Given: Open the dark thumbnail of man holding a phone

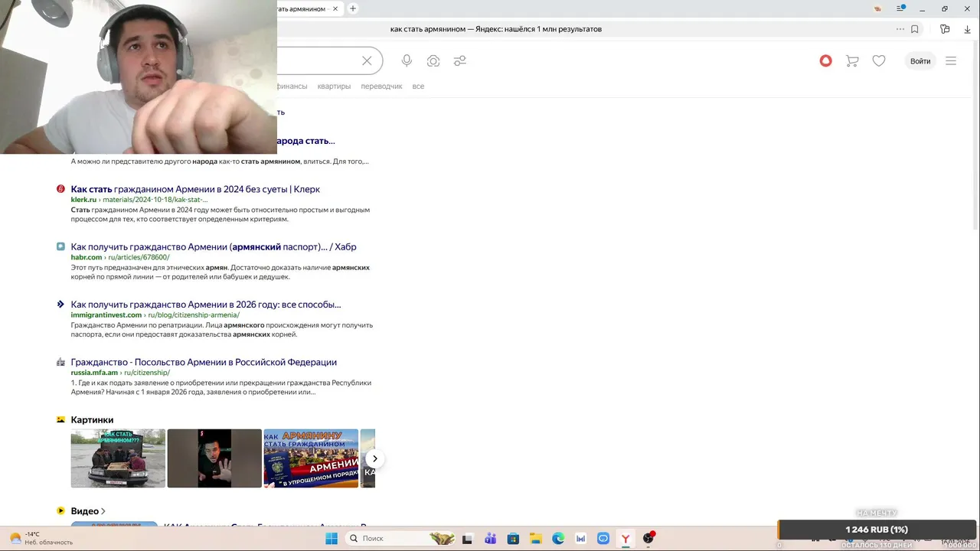Looking at the screenshot, I should pyautogui.click(x=214, y=458).
